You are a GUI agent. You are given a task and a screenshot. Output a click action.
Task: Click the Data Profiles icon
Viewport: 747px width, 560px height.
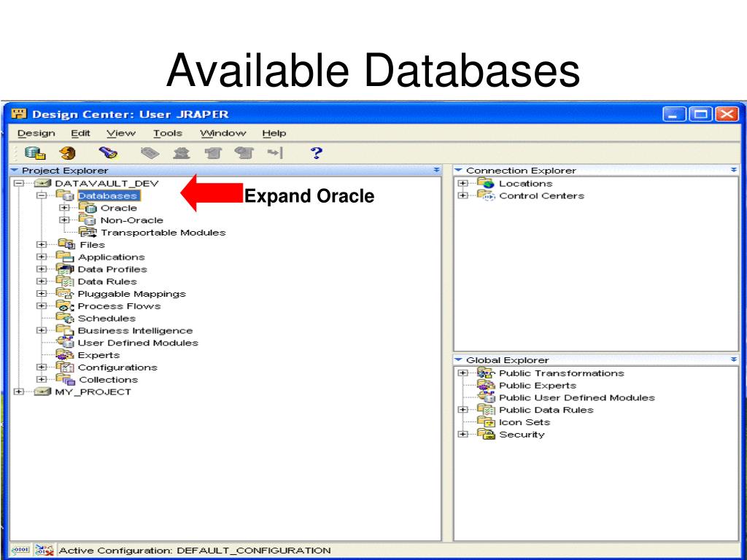coord(65,269)
